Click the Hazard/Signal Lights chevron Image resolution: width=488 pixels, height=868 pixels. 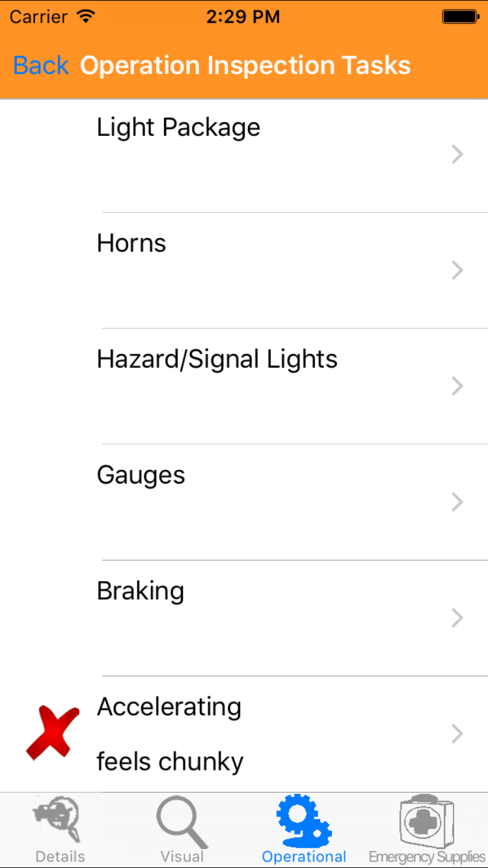point(457,387)
